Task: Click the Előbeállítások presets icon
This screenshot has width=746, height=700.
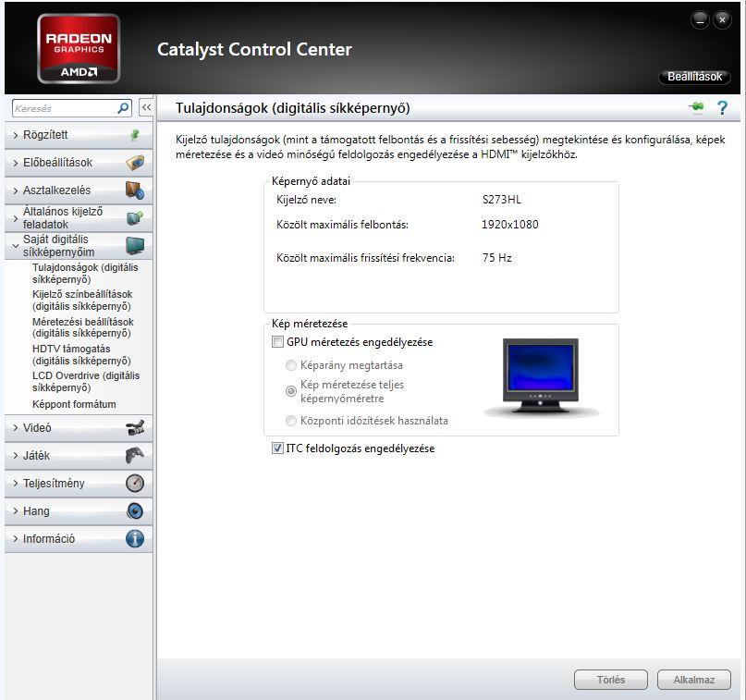Action: pos(135,163)
